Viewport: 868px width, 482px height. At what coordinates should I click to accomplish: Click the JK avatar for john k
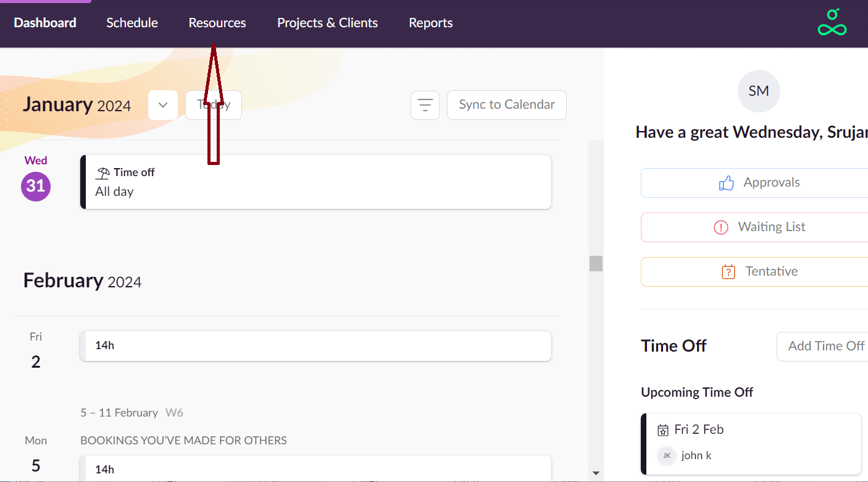tap(667, 456)
